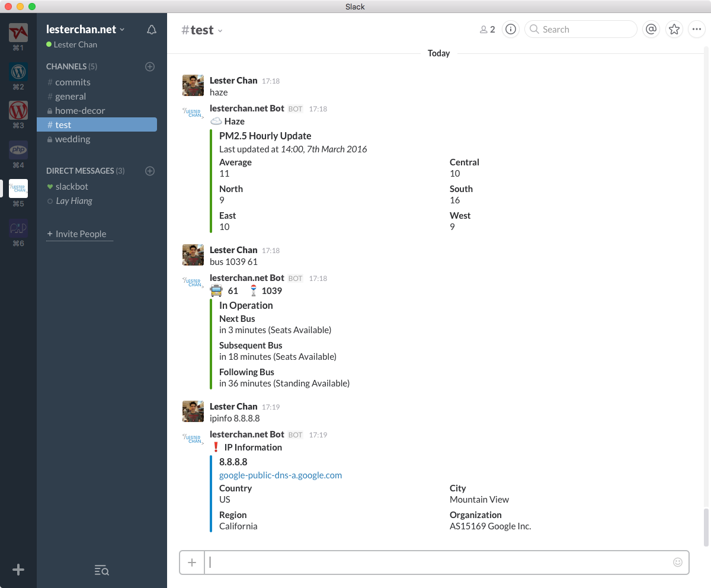Click the Invite People link
This screenshot has height=588, width=711.
[79, 234]
